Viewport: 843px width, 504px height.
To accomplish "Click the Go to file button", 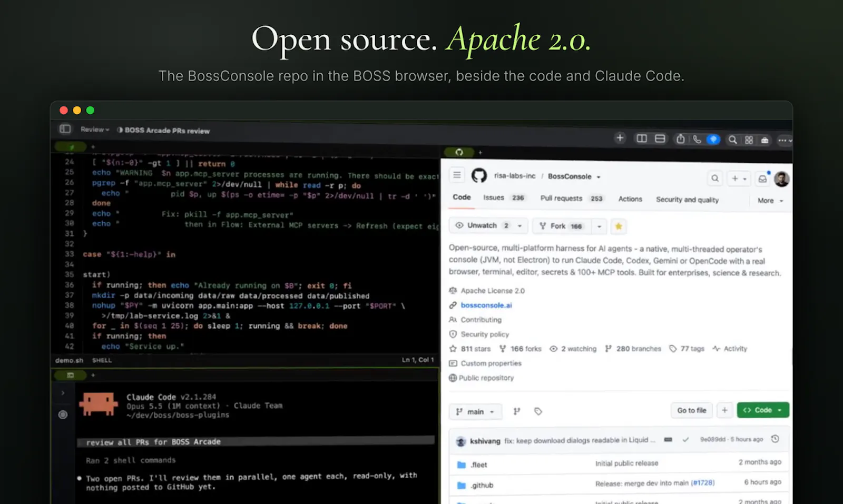I will [692, 410].
